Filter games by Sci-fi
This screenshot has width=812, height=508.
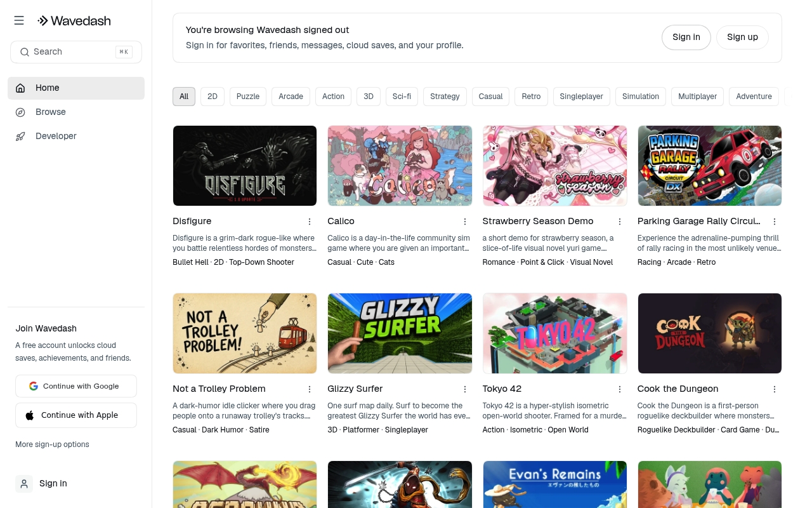[x=402, y=97]
